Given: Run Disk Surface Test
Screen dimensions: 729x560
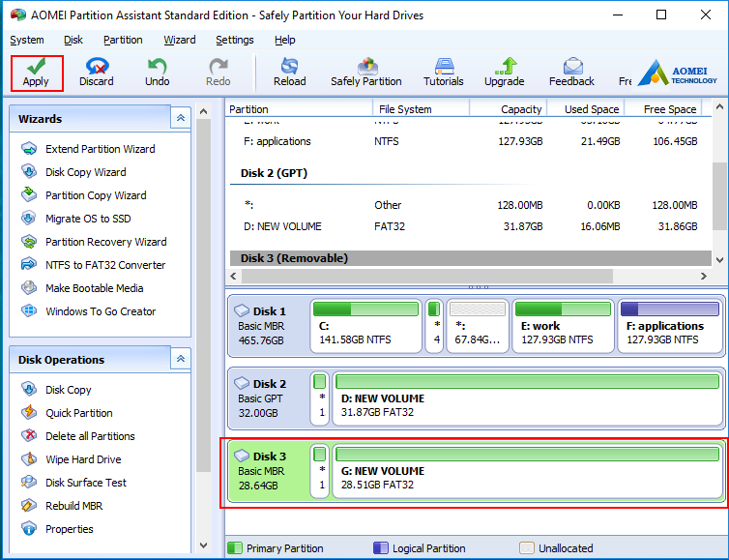Looking at the screenshot, I should tap(73, 483).
